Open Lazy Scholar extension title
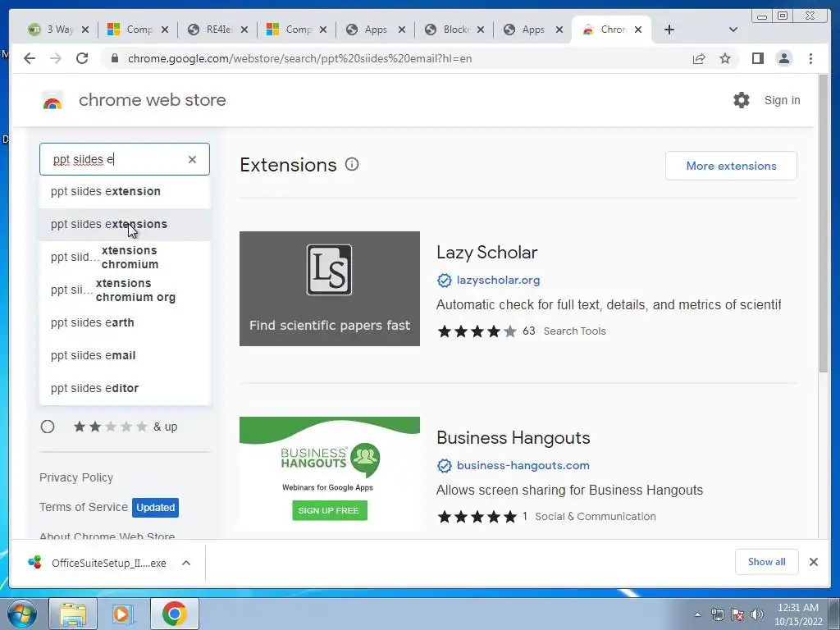Image resolution: width=840 pixels, height=630 pixels. [x=487, y=253]
